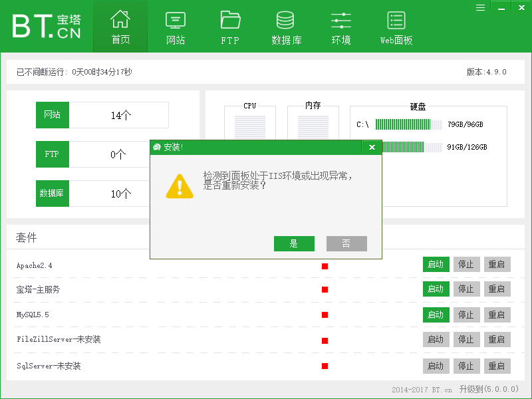Click the 79GB/96GB disk usage text
This screenshot has height=399, width=532.
pos(465,124)
